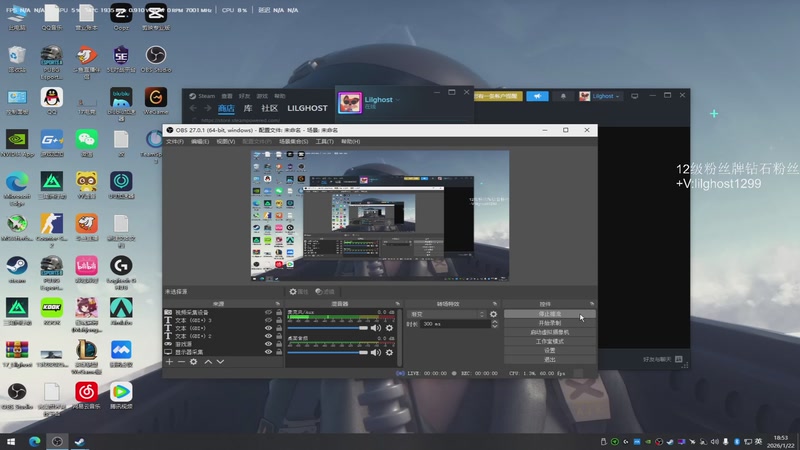Toggle visibility eye of video capture device source
The width and height of the screenshot is (800, 450).
(x=268, y=312)
